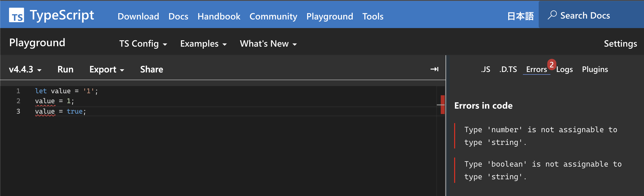Switch language to 日本語
This screenshot has height=196, width=644.
[x=520, y=17]
